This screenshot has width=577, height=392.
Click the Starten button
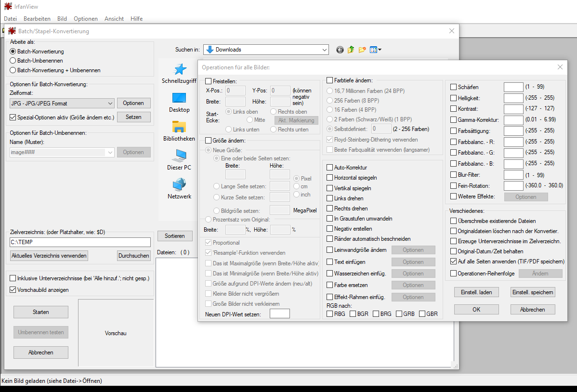pos(41,312)
